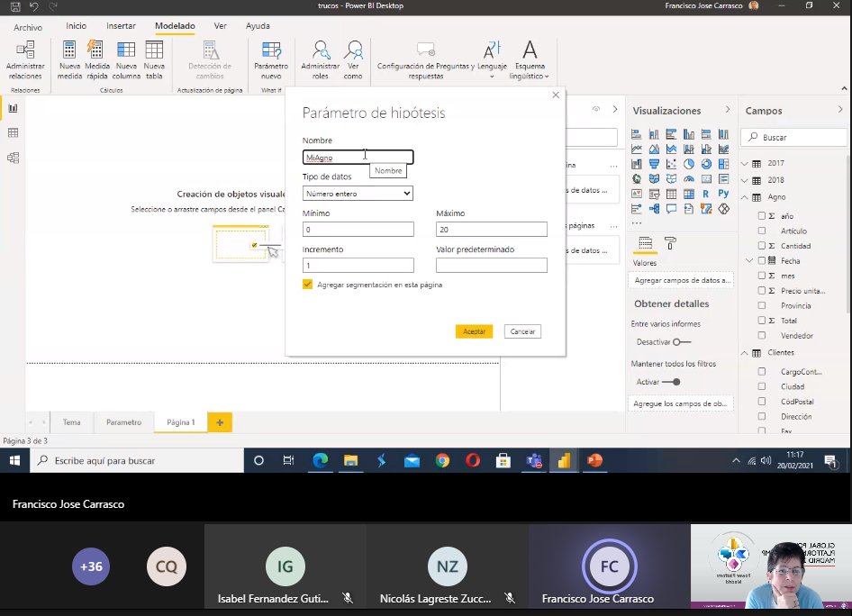The image size is (852, 616).
Task: Close the Parámetro de hipótesis dialog
Action: click(x=556, y=95)
